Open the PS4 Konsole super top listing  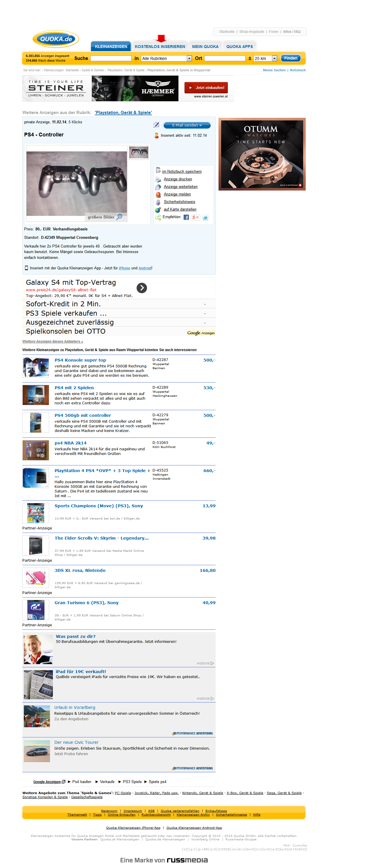[80, 360]
